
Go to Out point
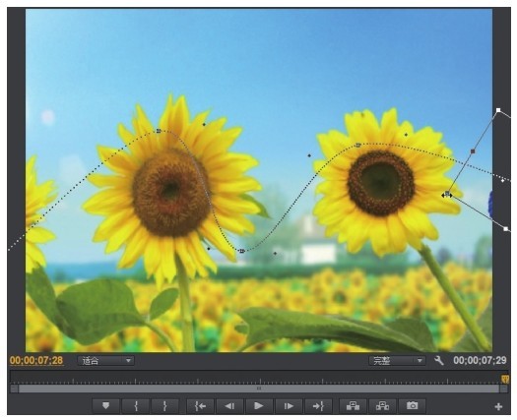[x=318, y=405]
